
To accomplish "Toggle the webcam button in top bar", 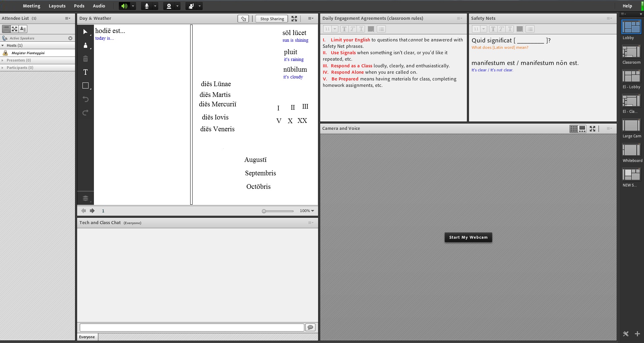I will [169, 6].
